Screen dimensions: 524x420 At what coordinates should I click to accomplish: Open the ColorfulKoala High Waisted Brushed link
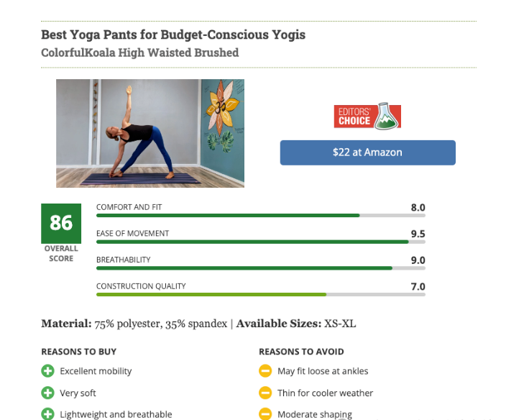point(139,52)
